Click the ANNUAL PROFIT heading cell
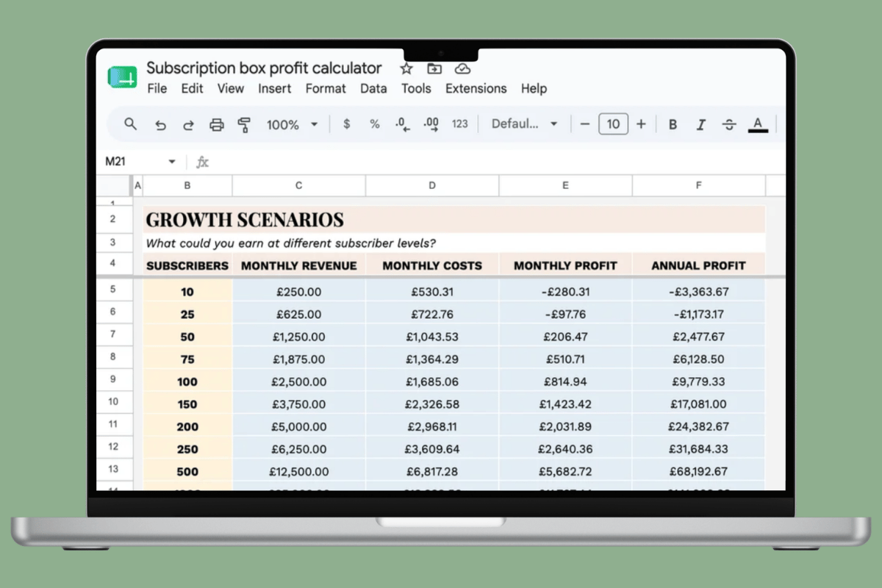The image size is (882, 588). [698, 265]
